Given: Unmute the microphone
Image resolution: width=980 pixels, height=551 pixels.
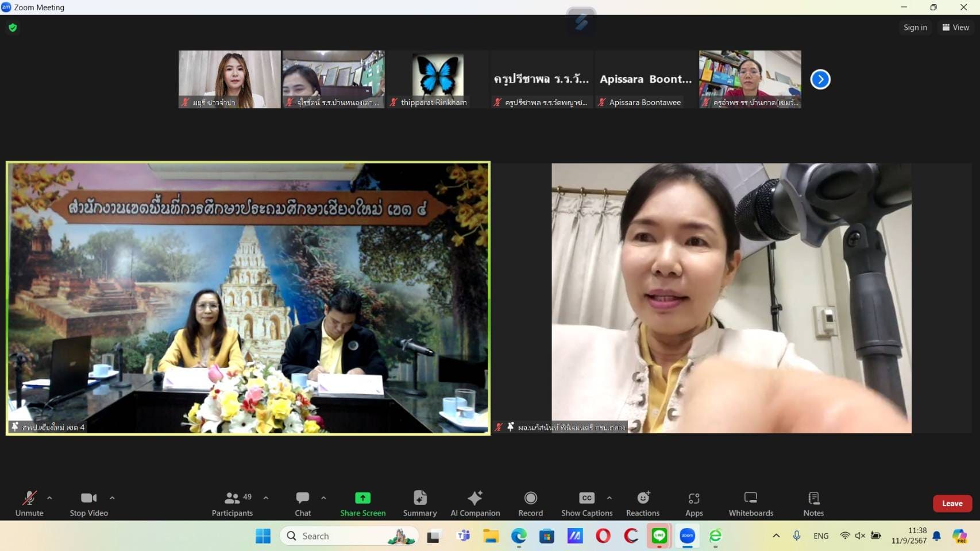Looking at the screenshot, I should coord(29,503).
